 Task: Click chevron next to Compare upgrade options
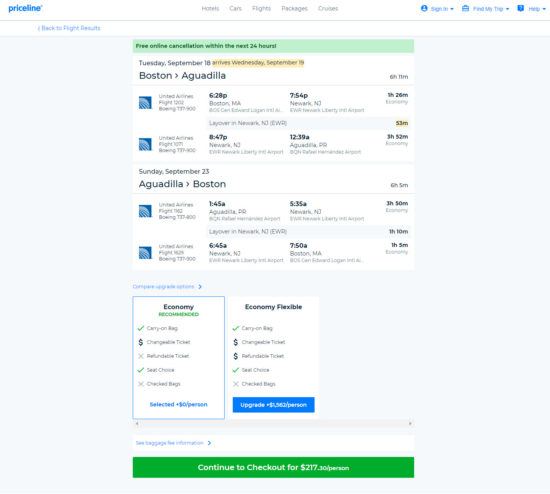[x=200, y=287]
